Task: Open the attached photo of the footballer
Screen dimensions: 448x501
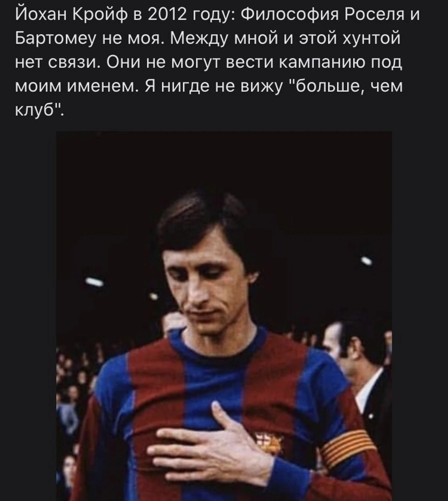Action: coord(224,316)
